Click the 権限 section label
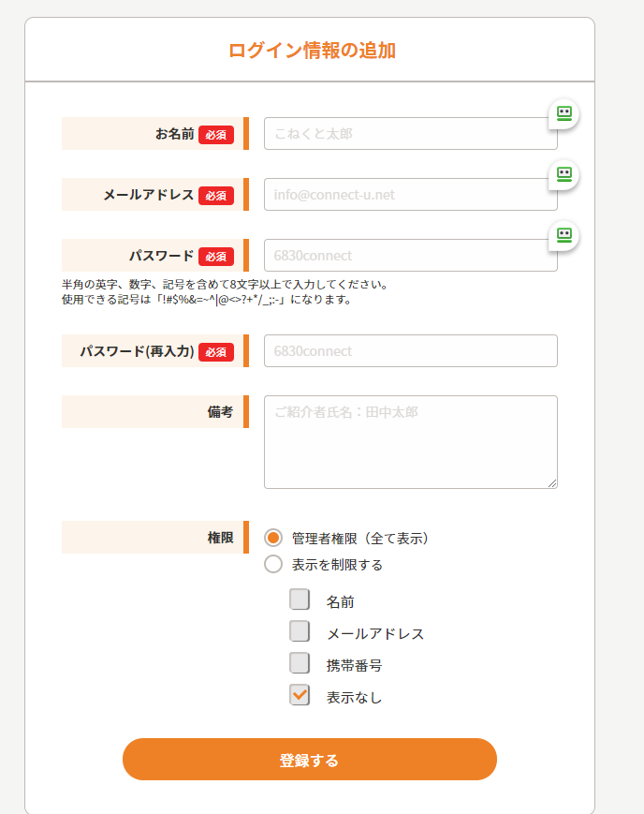644x814 pixels. point(220,538)
